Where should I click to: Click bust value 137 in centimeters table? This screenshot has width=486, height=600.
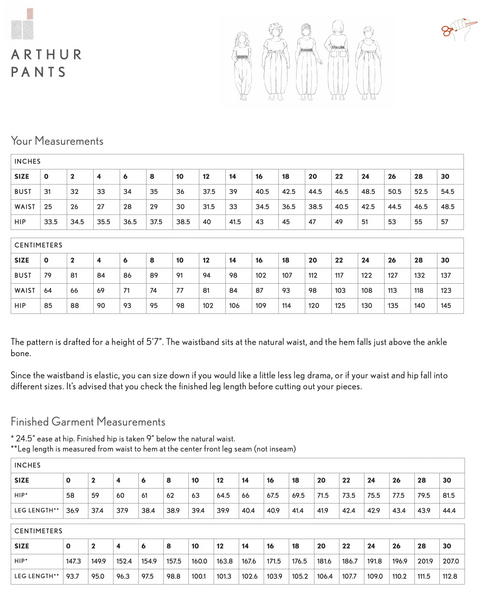[446, 275]
